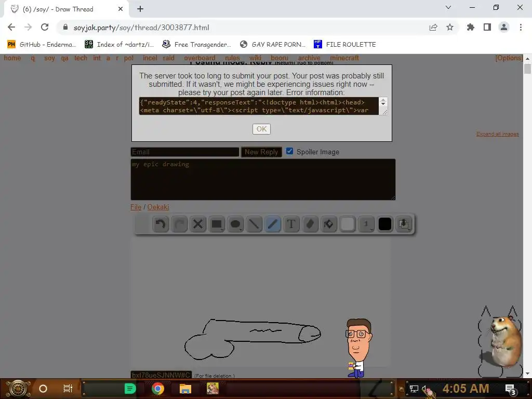Select the ellipse shape tool
This screenshot has width=532, height=399.
[x=235, y=224]
